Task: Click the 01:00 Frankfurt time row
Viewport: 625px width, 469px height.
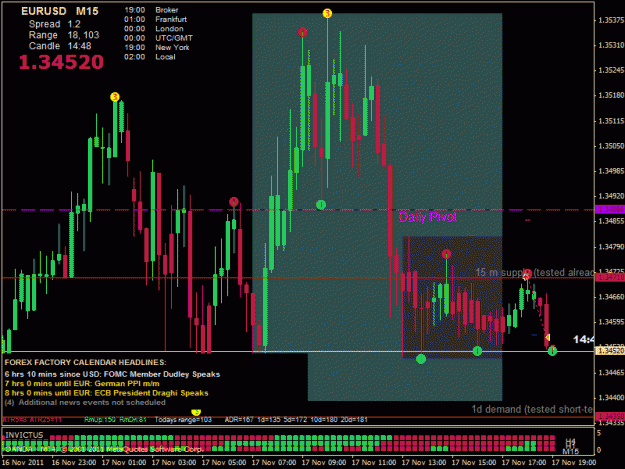Action: [x=155, y=19]
